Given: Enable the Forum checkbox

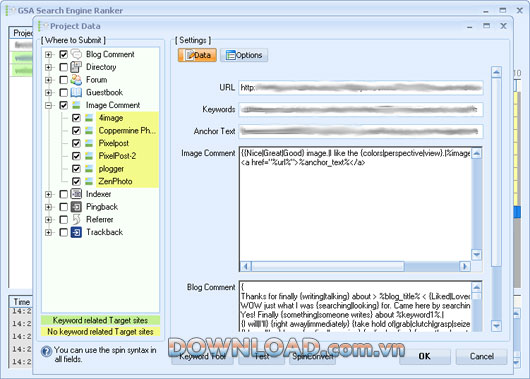Looking at the screenshot, I should pyautogui.click(x=64, y=80).
